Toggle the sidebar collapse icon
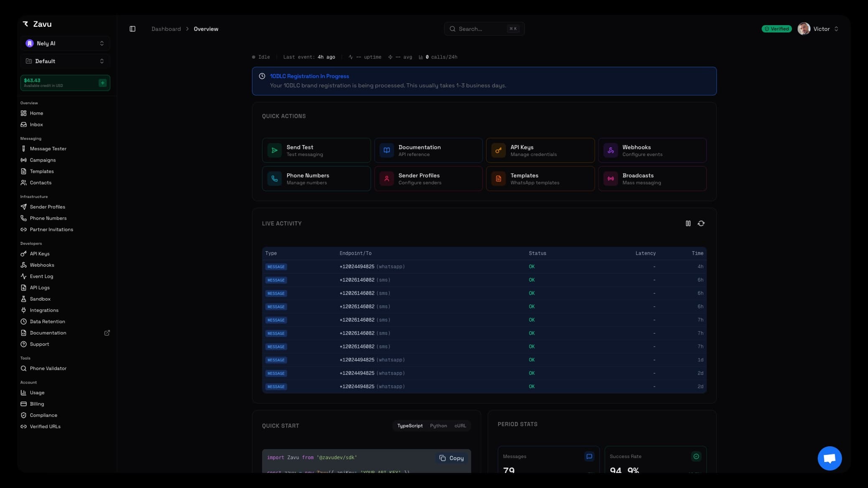Image resolution: width=868 pixels, height=488 pixels. pos(132,29)
